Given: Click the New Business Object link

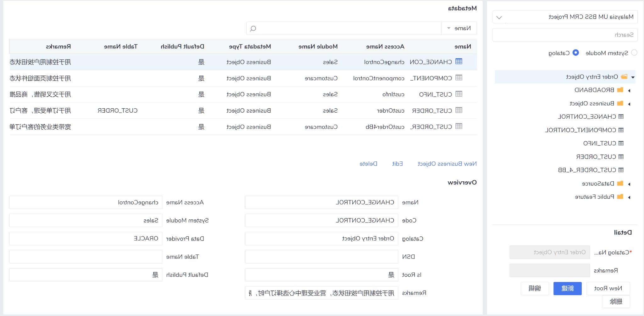Looking at the screenshot, I should click(x=447, y=164).
